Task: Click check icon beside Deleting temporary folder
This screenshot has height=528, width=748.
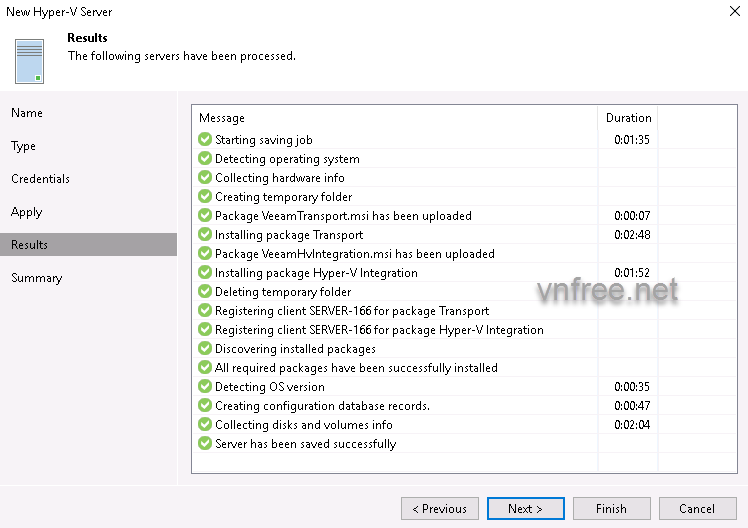Action: 205,292
